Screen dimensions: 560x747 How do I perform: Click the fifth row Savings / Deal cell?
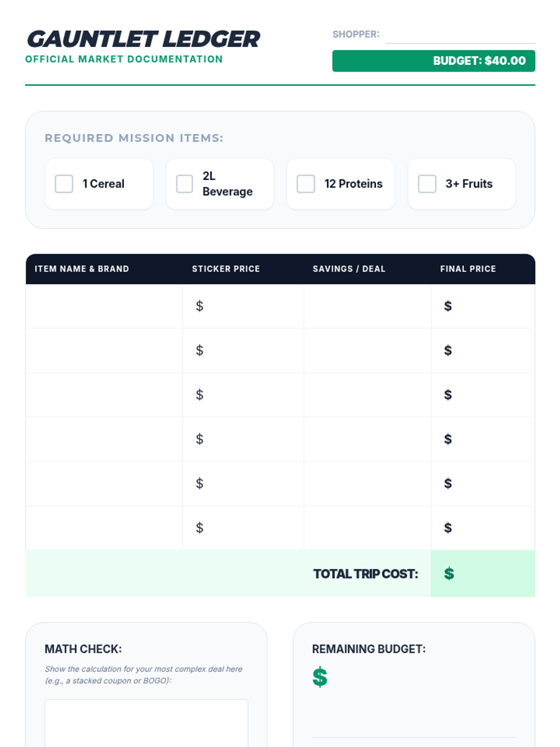pyautogui.click(x=367, y=484)
